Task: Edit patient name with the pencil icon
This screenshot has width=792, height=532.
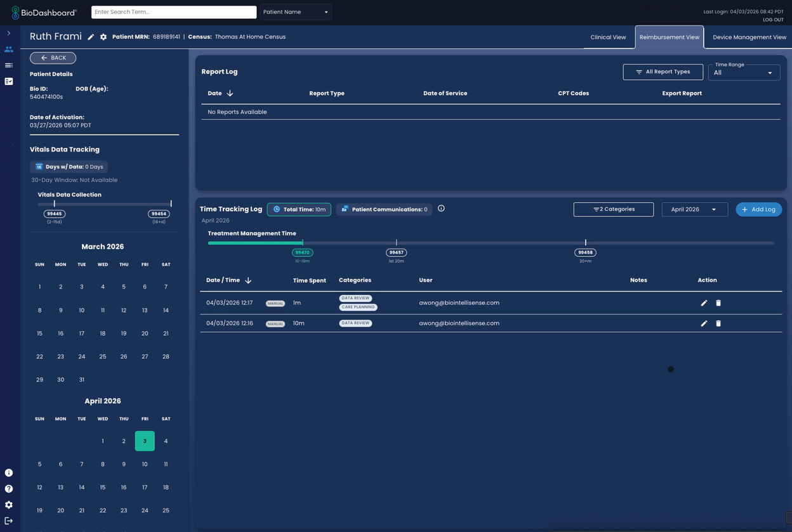Action: coord(91,37)
